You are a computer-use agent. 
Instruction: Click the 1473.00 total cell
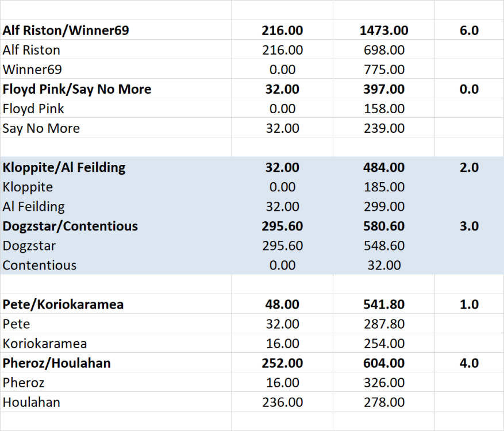384,30
